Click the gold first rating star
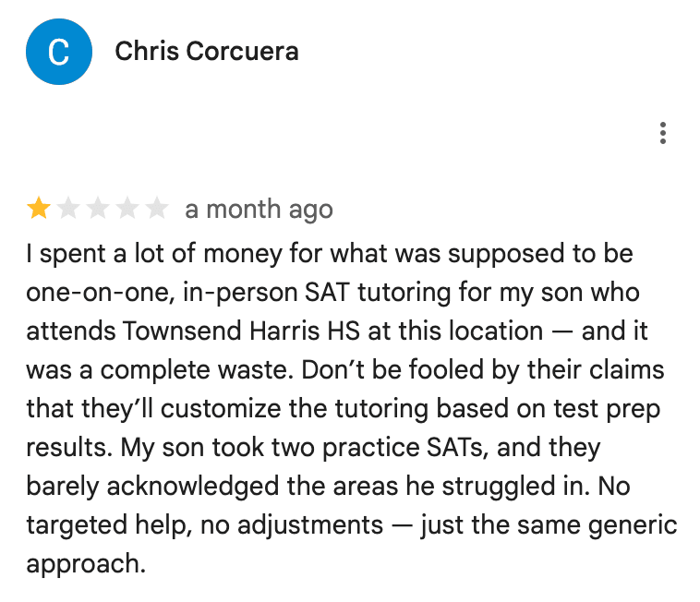This screenshot has width=700, height=602. [39, 210]
